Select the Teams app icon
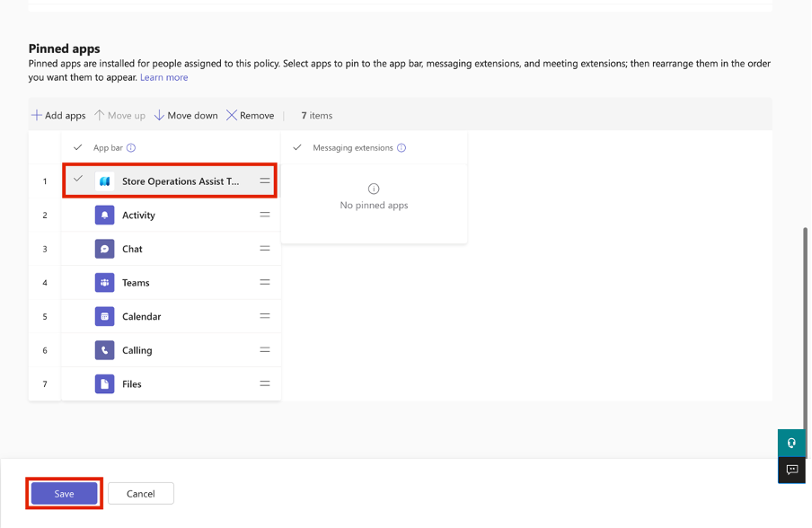The height and width of the screenshot is (528, 812). (104, 282)
